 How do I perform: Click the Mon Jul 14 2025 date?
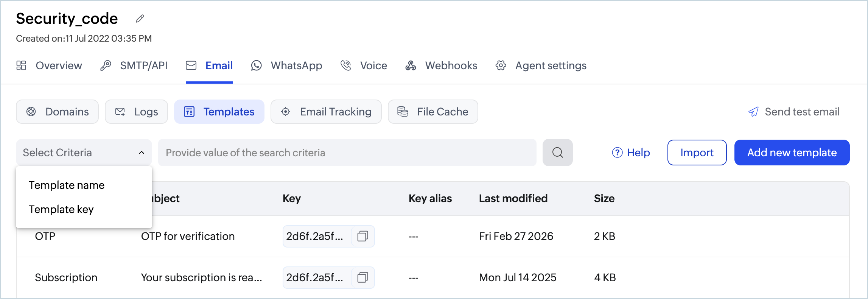tap(518, 277)
